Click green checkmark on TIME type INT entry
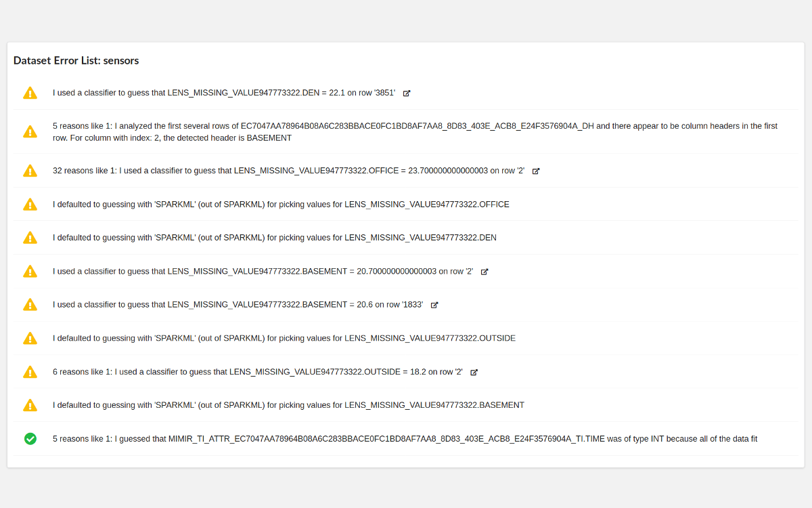The width and height of the screenshot is (812, 508). click(x=30, y=439)
